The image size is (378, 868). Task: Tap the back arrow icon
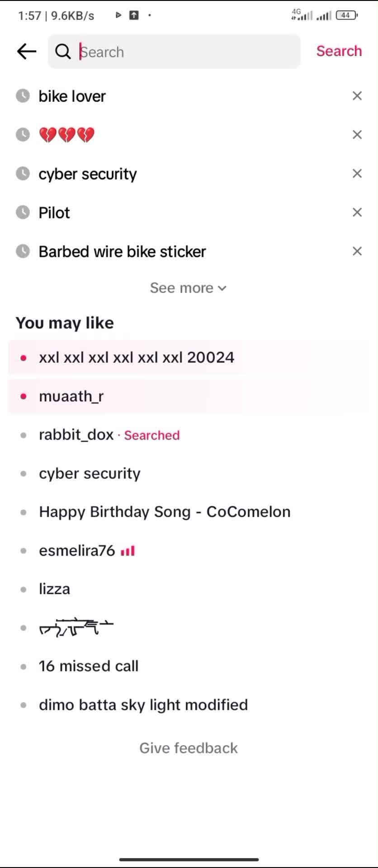27,52
